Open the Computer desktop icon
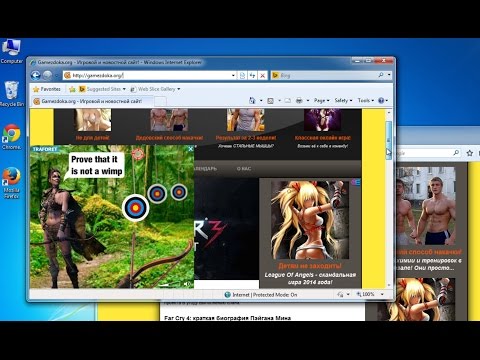The width and height of the screenshot is (480, 360). 11,51
